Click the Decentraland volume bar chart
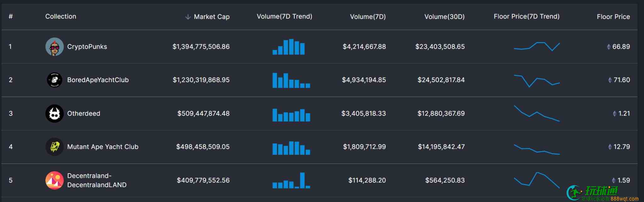Image resolution: width=644 pixels, height=202 pixels. [x=291, y=180]
